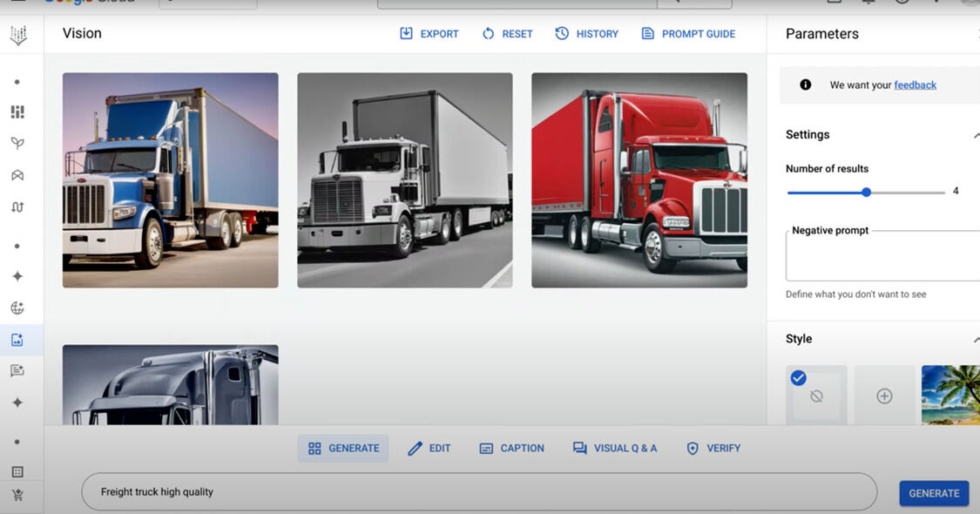This screenshot has height=514, width=980.
Task: Open the red freight truck image
Action: pyautogui.click(x=639, y=180)
